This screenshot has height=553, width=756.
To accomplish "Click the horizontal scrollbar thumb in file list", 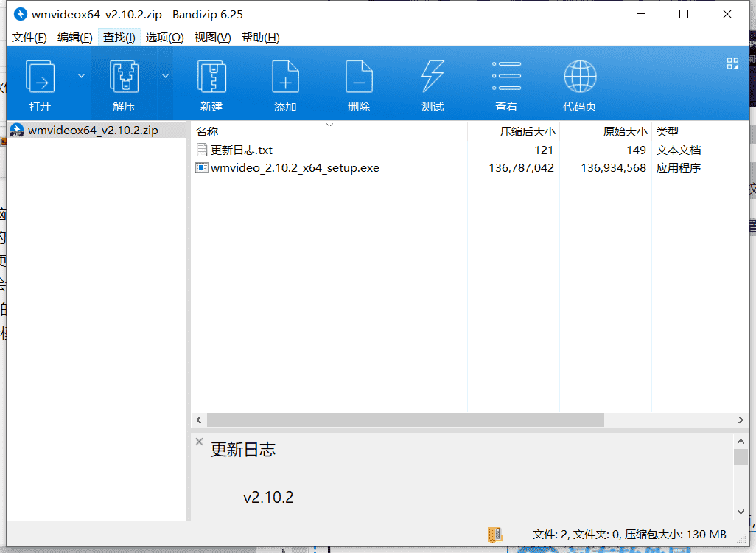I will (x=405, y=420).
